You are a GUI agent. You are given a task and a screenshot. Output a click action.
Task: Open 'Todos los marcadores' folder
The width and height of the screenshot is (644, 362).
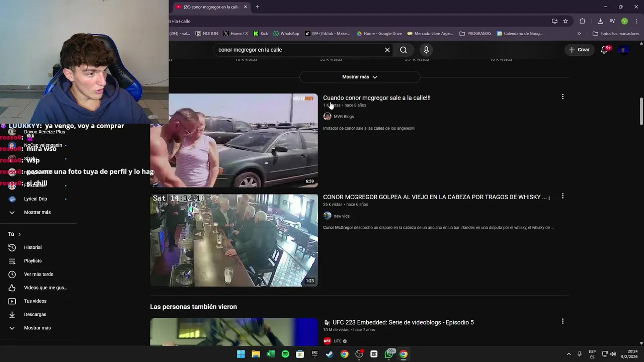[x=616, y=34]
